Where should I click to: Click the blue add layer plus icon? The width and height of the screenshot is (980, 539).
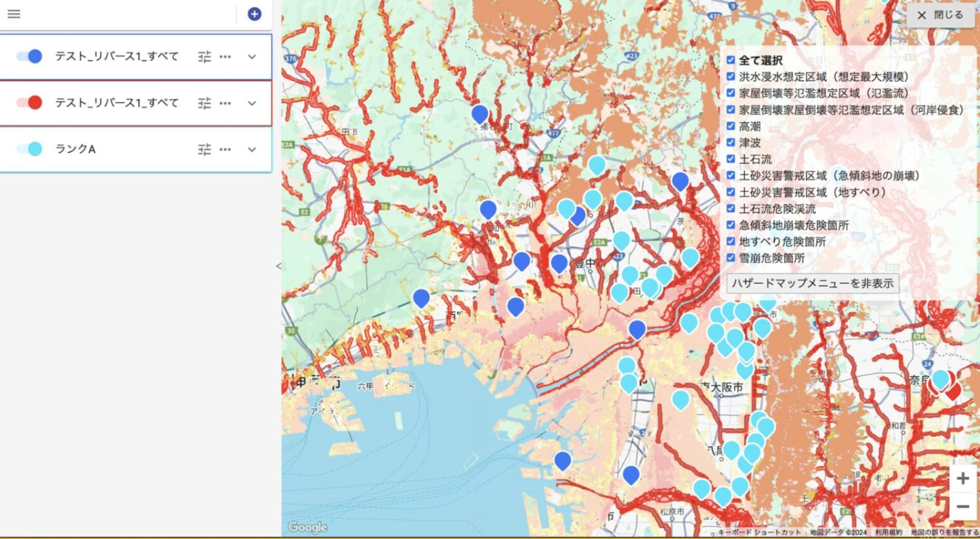pyautogui.click(x=255, y=14)
